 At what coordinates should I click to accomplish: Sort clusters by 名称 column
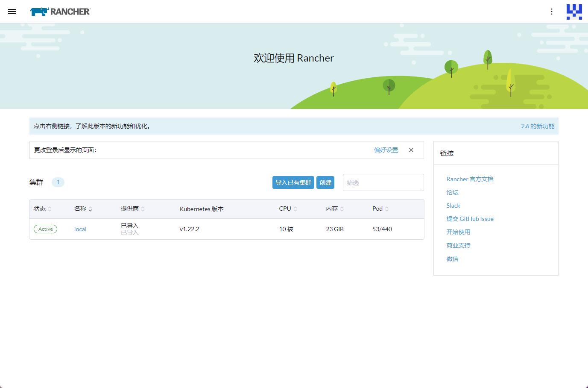coord(83,209)
